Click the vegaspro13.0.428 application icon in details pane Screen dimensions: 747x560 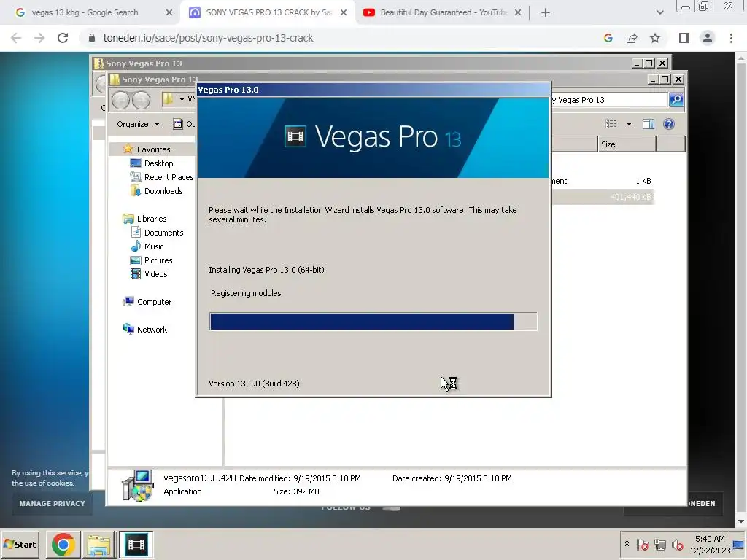tap(138, 485)
